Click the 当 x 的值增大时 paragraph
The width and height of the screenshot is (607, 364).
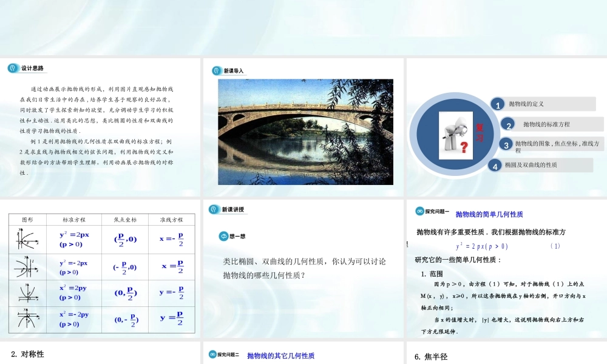click(503, 326)
